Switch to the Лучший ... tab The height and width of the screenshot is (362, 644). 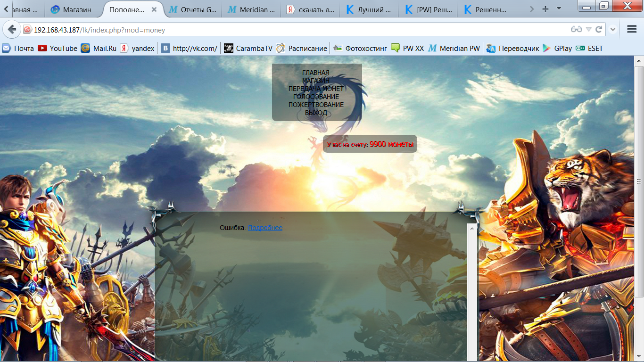coord(369,9)
